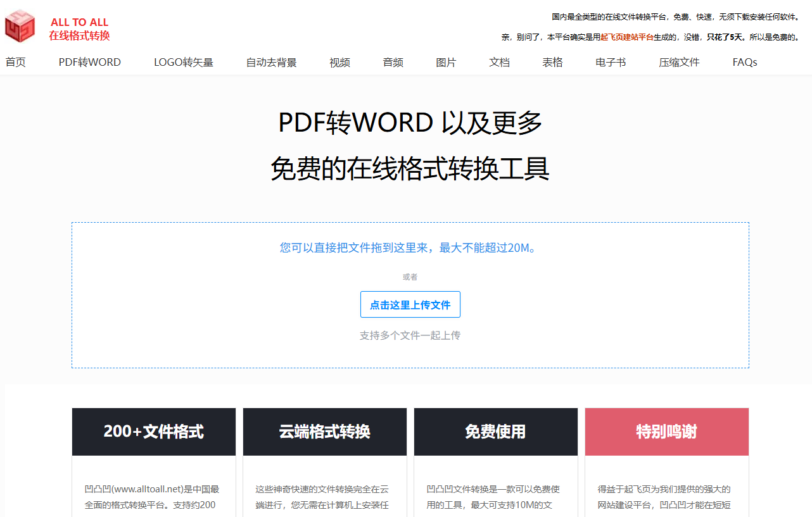The width and height of the screenshot is (812, 517).
Task: Open the 表格 conversion section
Action: [x=552, y=62]
